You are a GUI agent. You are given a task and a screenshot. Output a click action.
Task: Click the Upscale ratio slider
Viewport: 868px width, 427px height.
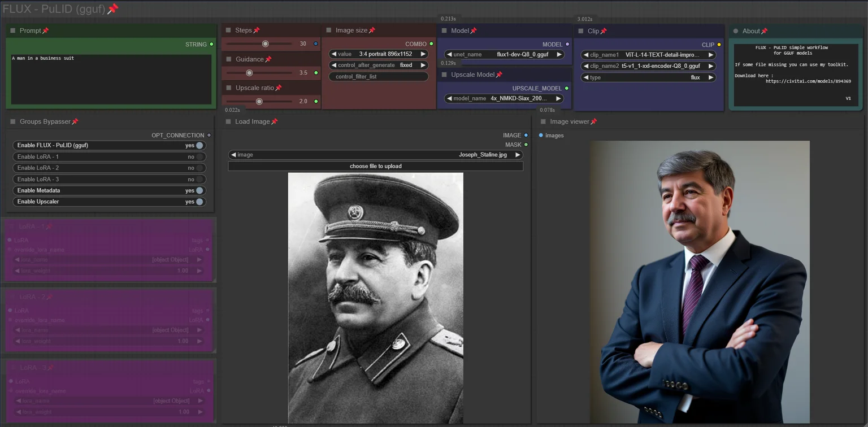click(x=261, y=102)
